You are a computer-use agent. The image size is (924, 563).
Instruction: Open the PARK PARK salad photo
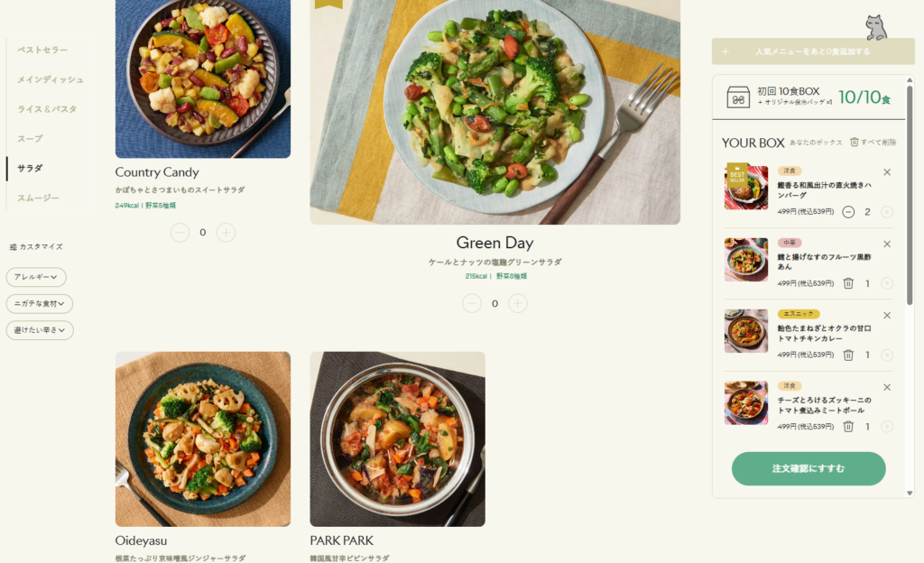click(x=397, y=439)
